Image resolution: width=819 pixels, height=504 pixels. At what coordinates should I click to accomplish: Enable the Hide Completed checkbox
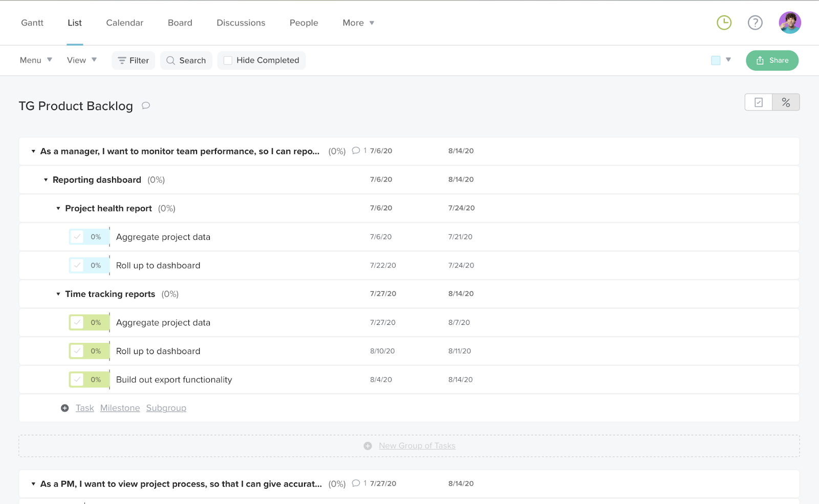(x=227, y=60)
